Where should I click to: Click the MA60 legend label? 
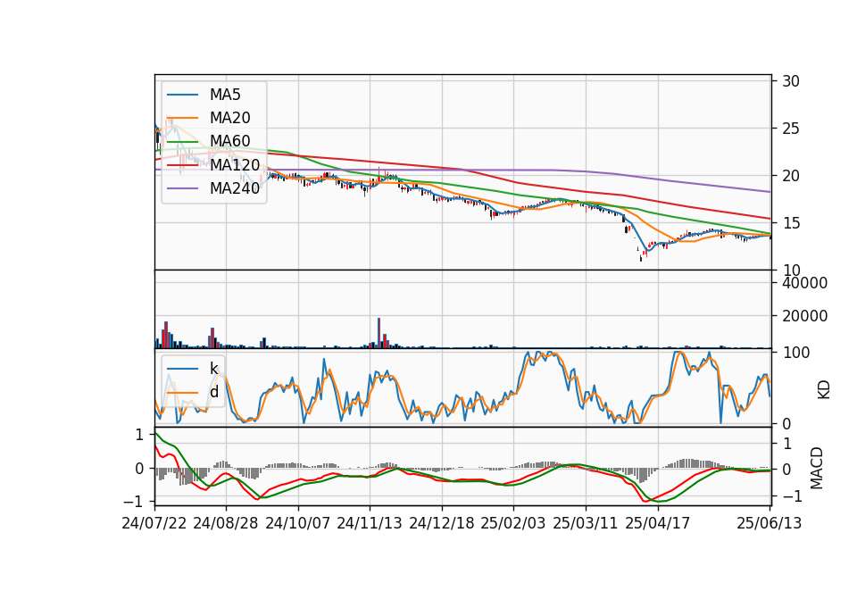(229, 141)
